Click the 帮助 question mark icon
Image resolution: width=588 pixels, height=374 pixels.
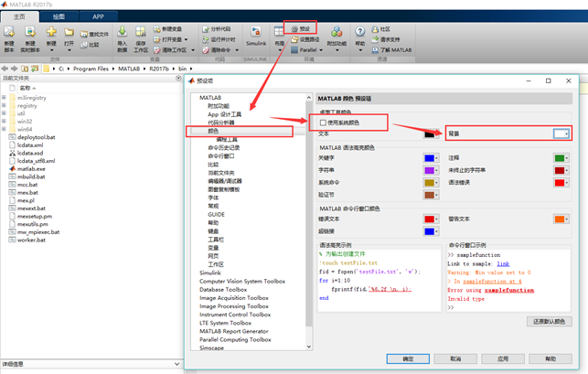[360, 32]
